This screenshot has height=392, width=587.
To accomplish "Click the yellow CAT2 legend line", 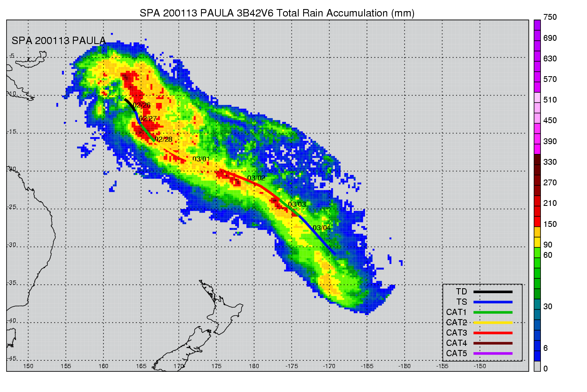I will (x=493, y=323).
